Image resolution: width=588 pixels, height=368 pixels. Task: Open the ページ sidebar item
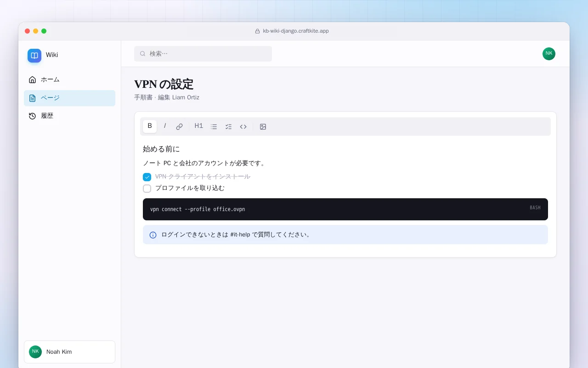pyautogui.click(x=69, y=98)
